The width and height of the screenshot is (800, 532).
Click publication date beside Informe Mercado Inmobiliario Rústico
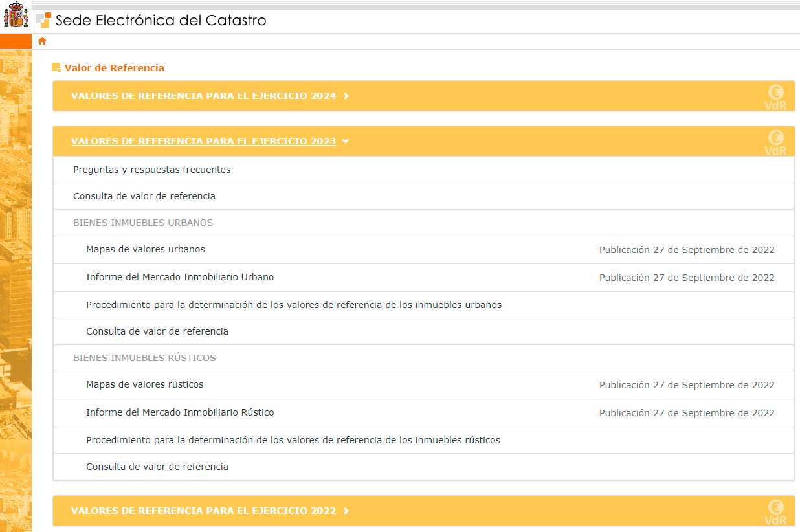click(x=687, y=413)
